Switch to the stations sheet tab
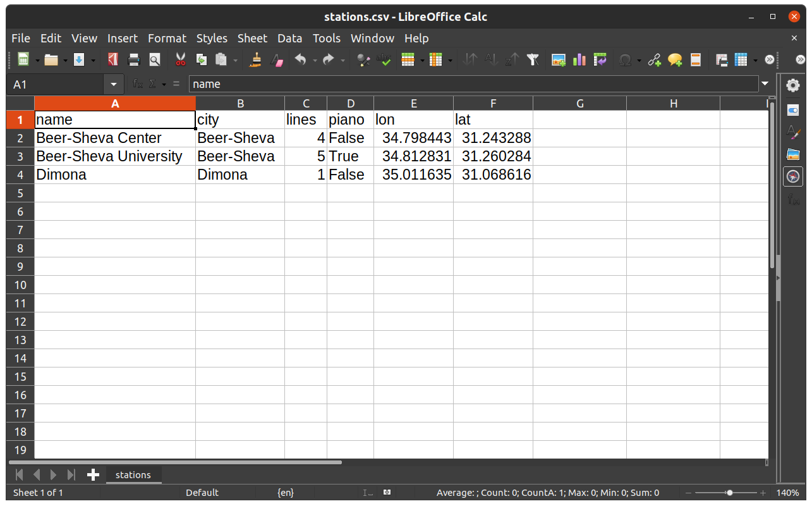Screen dimensions: 812x506 (x=133, y=474)
